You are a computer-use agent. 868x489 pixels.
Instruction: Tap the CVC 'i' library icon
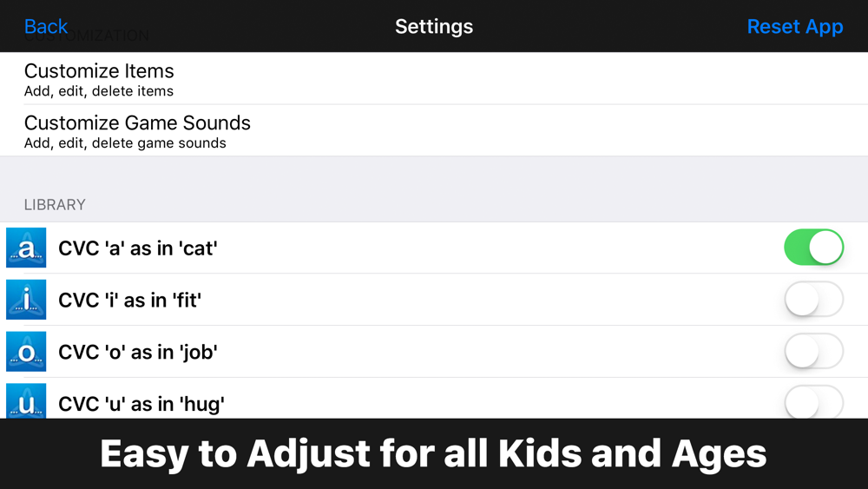pyautogui.click(x=26, y=300)
